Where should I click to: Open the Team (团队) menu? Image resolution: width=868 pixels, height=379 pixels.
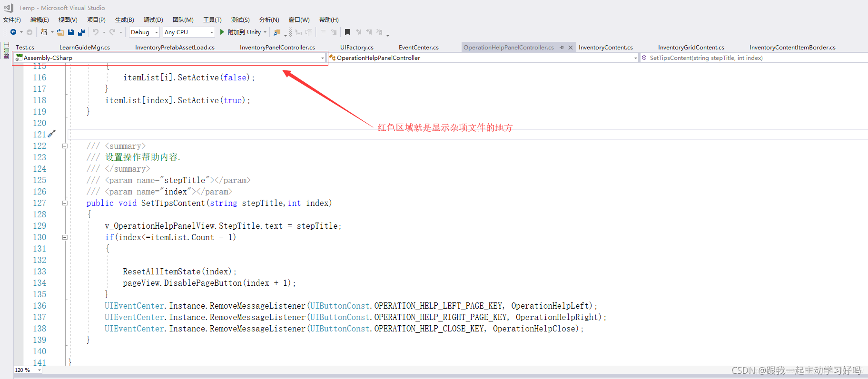point(183,20)
